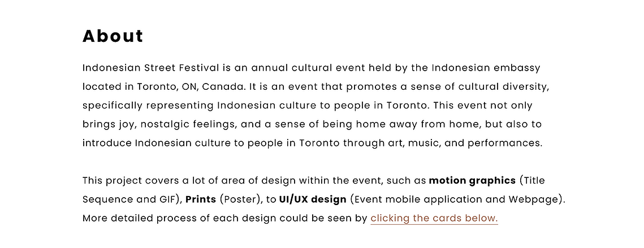Click the bold 'UI/UX design' text
Screen dimensions: 644x248
pyautogui.click(x=313, y=199)
